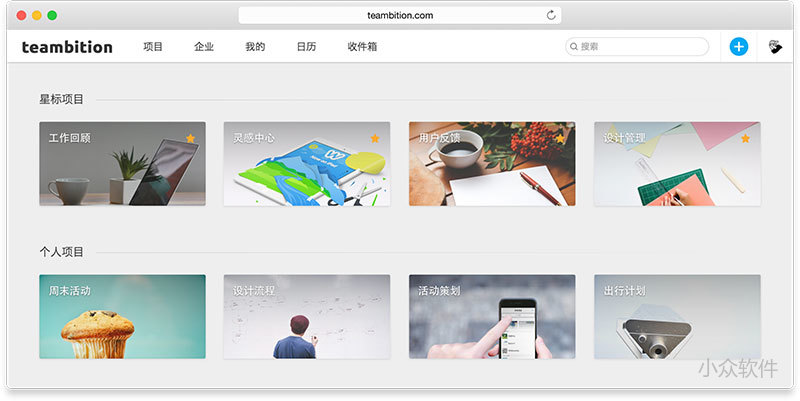Screen dimensions: 800x401
Task: Open the 设计管理 project card
Action: pos(677,164)
